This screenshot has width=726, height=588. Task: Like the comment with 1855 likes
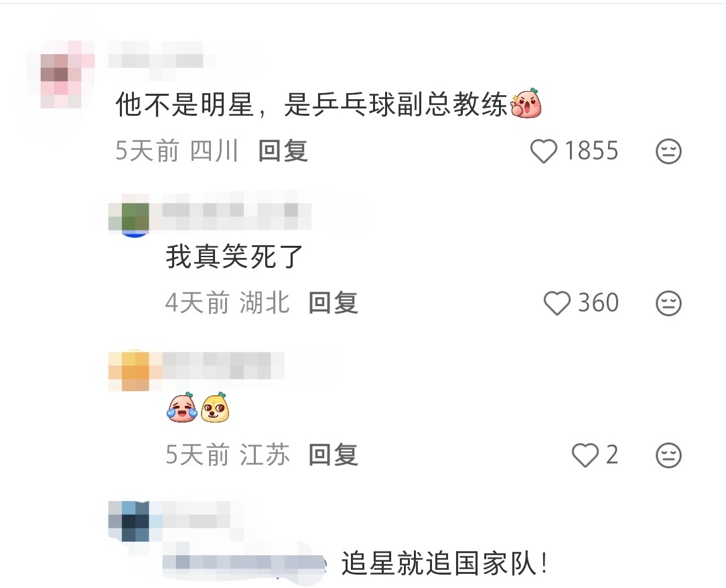[x=543, y=151]
